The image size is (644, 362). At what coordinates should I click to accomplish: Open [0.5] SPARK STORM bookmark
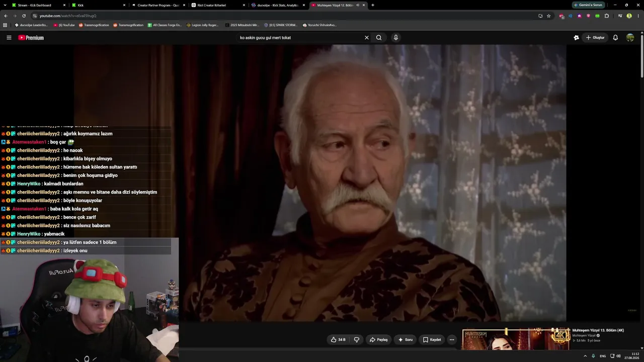click(x=281, y=25)
